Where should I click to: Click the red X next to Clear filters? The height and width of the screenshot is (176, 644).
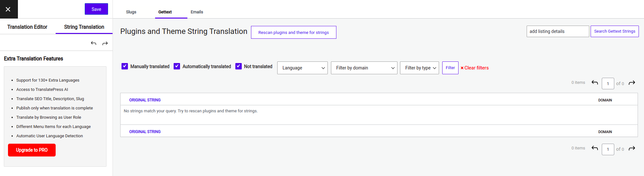coord(462,68)
